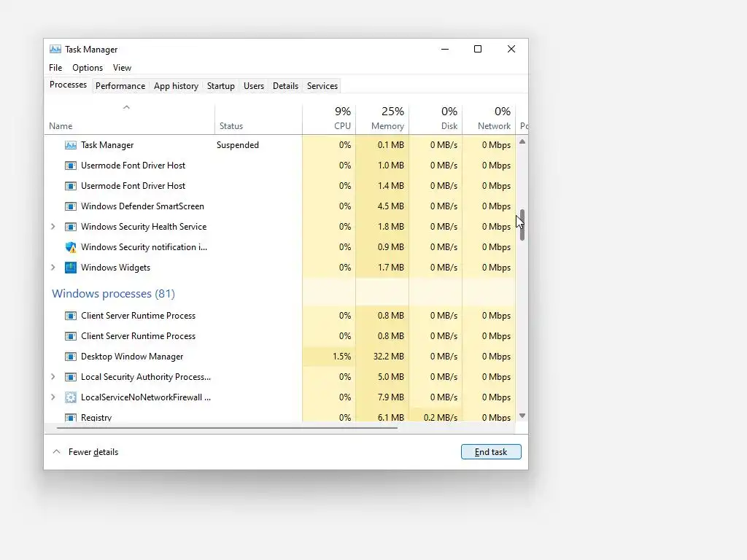Click the 5.0 MB memory value
The height and width of the screenshot is (560, 747).
(391, 377)
